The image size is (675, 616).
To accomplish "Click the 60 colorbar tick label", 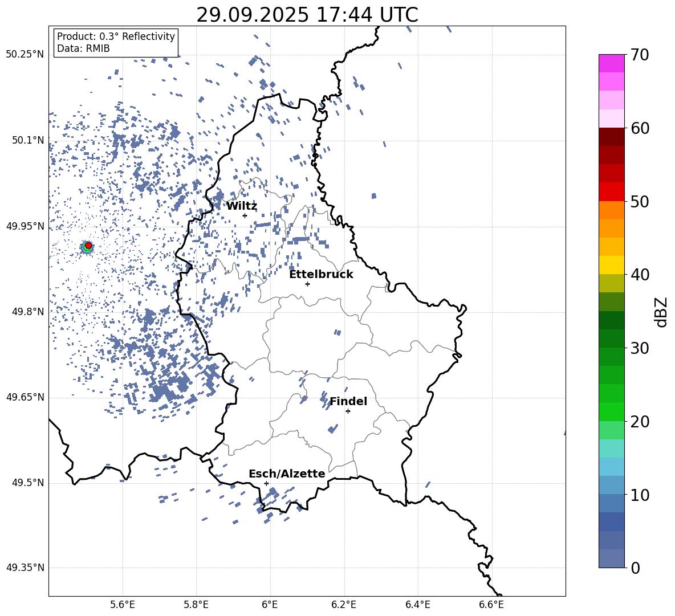I will pos(640,128).
